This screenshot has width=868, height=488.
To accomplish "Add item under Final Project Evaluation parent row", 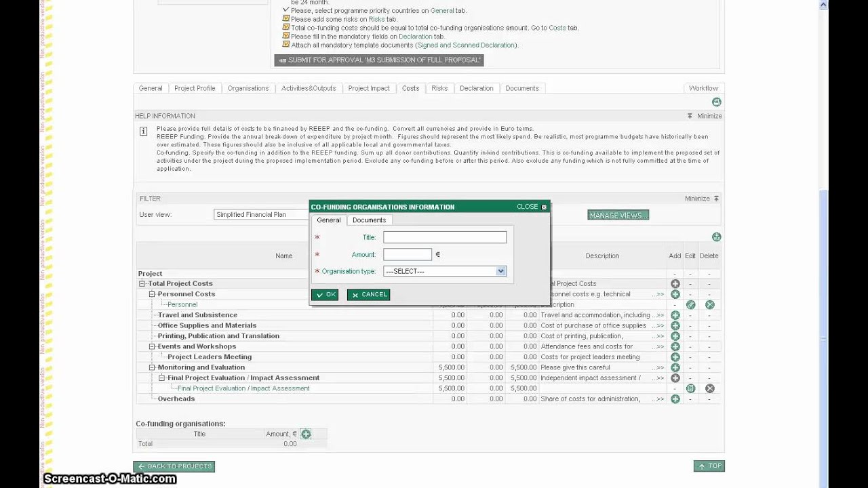I will point(675,378).
